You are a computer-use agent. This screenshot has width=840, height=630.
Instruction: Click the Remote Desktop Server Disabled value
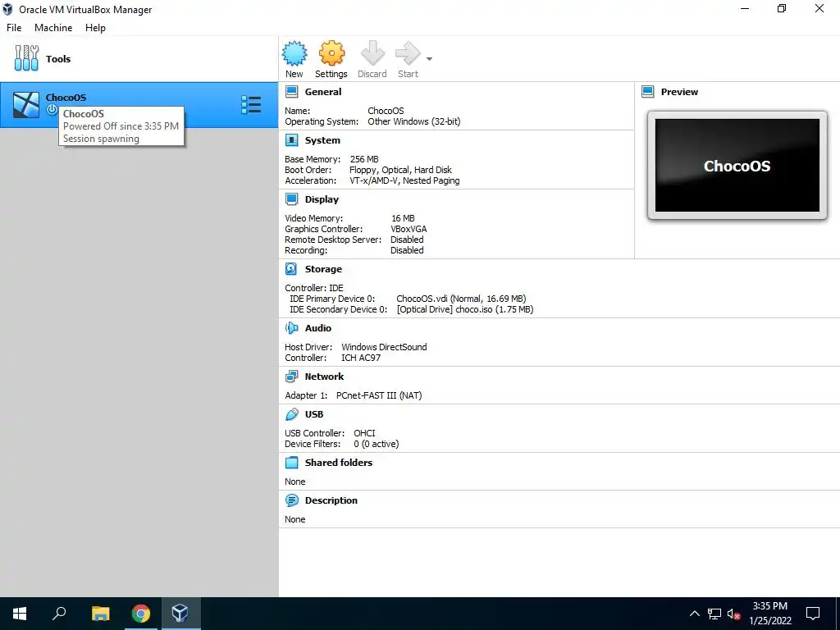coord(407,240)
